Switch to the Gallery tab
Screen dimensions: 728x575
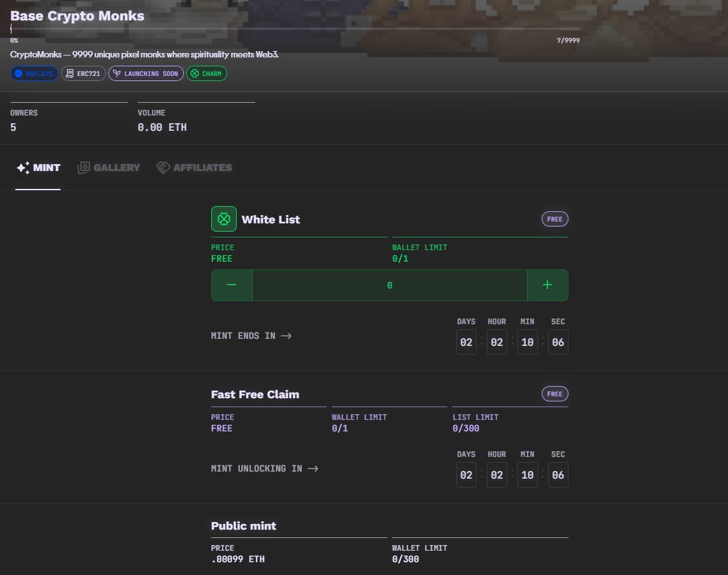(108, 168)
